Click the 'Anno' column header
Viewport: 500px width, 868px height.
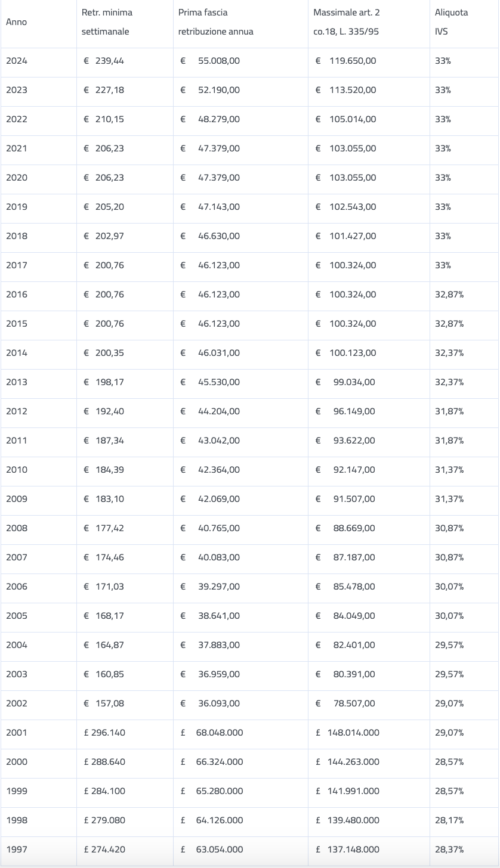[17, 22]
